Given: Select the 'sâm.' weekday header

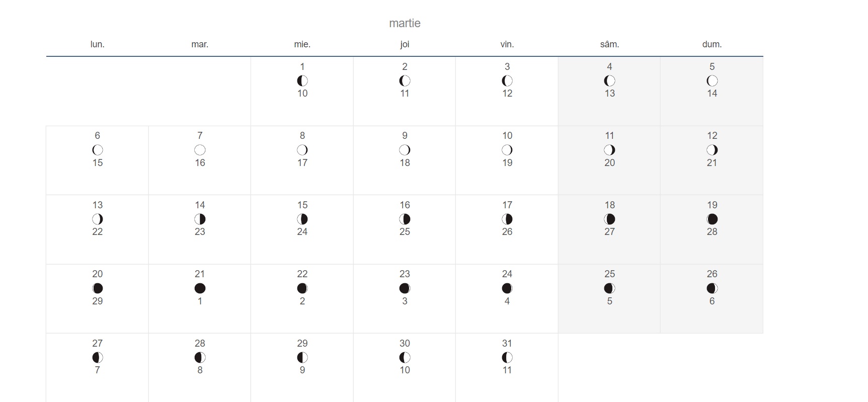Looking at the screenshot, I should click(x=609, y=44).
